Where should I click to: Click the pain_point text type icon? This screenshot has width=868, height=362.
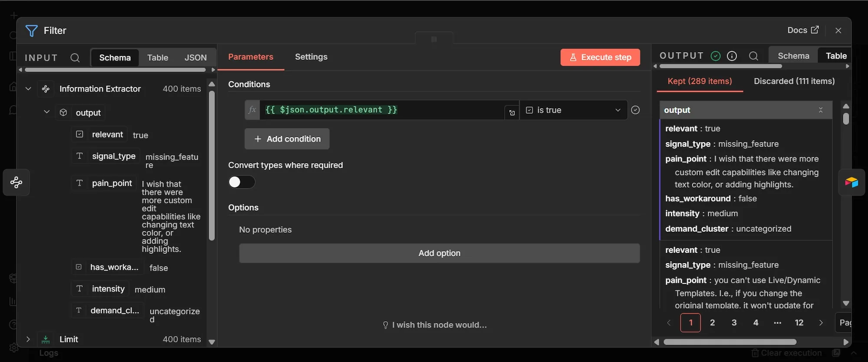coord(79,183)
